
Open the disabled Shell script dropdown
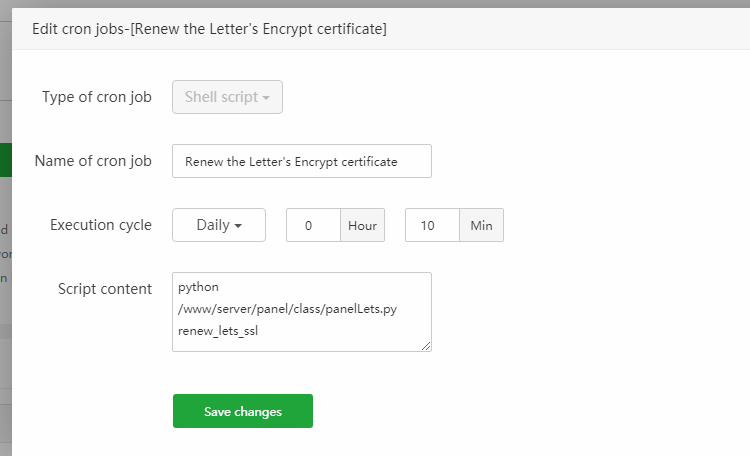227,98
